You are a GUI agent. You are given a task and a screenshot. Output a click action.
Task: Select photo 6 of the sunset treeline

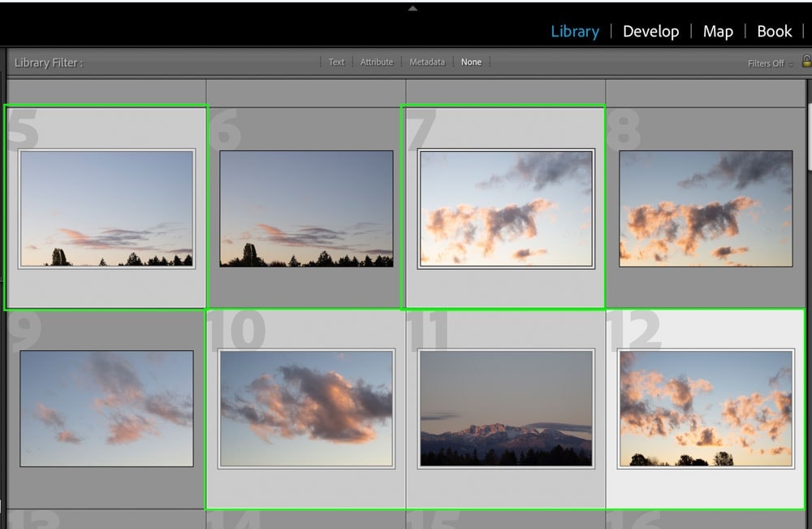tap(307, 208)
